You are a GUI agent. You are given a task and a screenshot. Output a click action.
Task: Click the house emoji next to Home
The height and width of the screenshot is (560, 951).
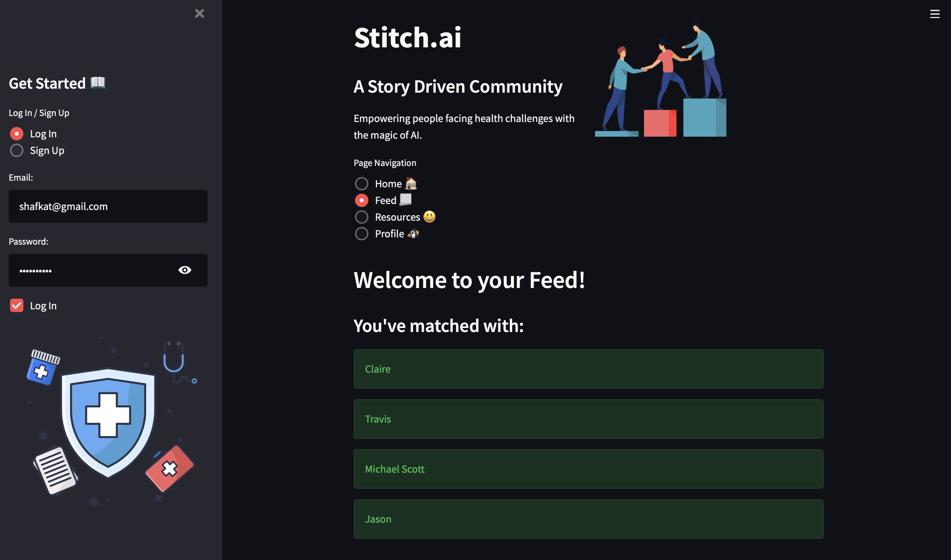(x=411, y=183)
